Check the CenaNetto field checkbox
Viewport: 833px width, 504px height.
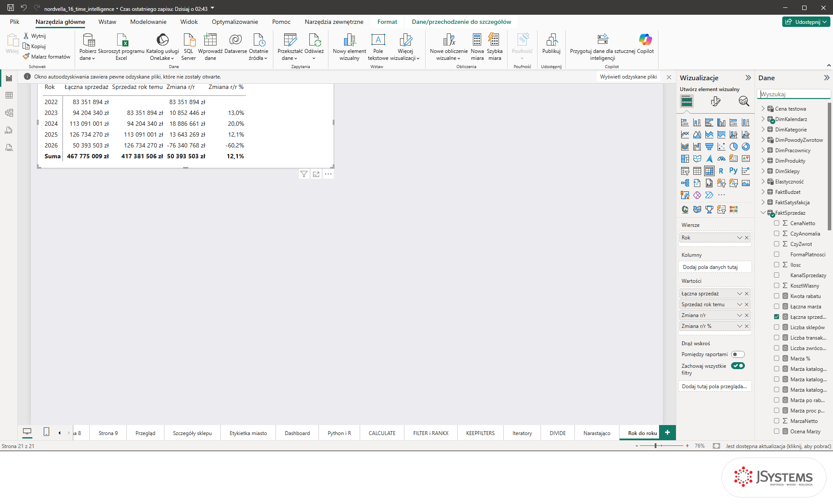coord(777,223)
